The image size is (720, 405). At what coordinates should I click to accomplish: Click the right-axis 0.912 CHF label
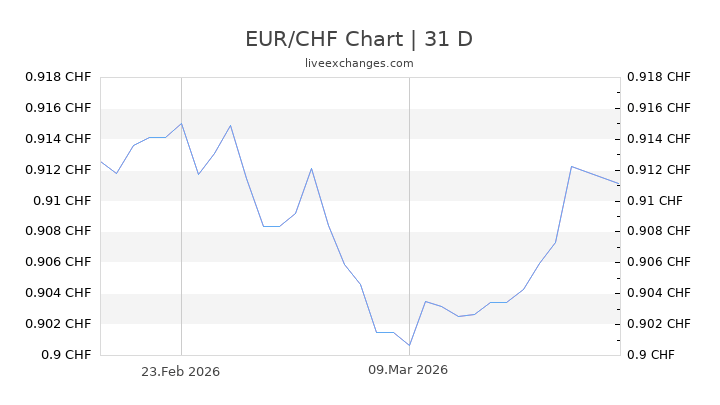click(x=656, y=169)
